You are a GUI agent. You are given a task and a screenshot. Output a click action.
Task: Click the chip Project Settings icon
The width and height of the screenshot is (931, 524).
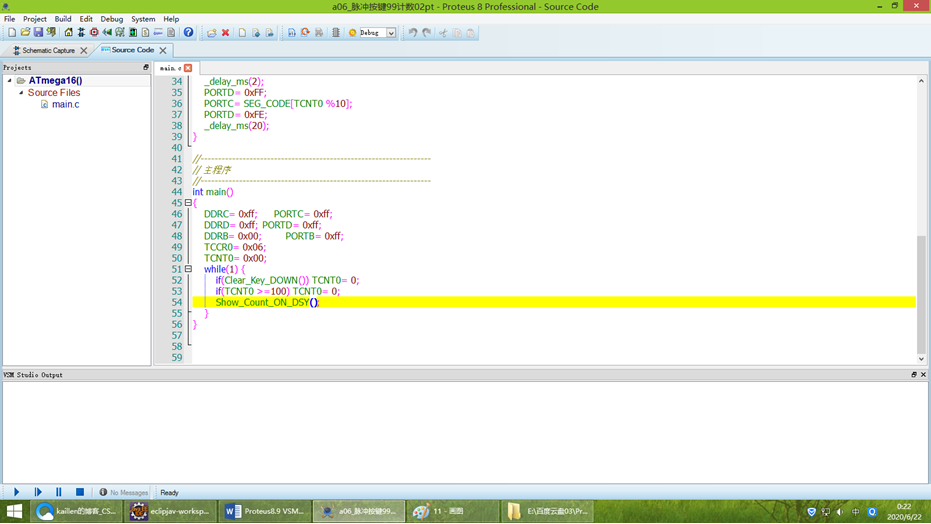(x=336, y=33)
